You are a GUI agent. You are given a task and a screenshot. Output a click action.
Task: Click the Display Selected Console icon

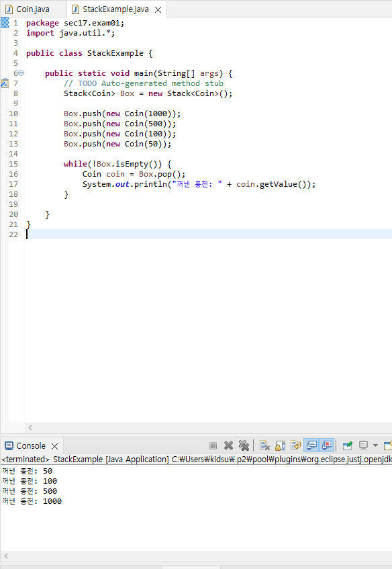click(363, 445)
